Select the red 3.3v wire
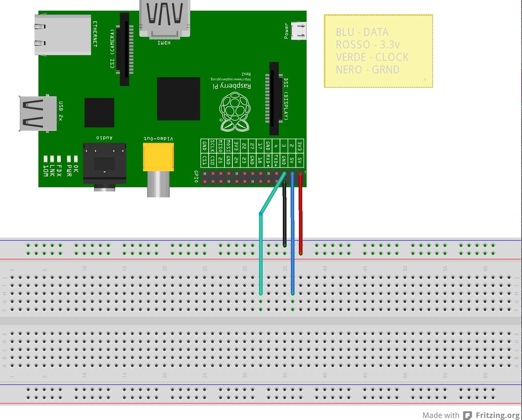 300,213
